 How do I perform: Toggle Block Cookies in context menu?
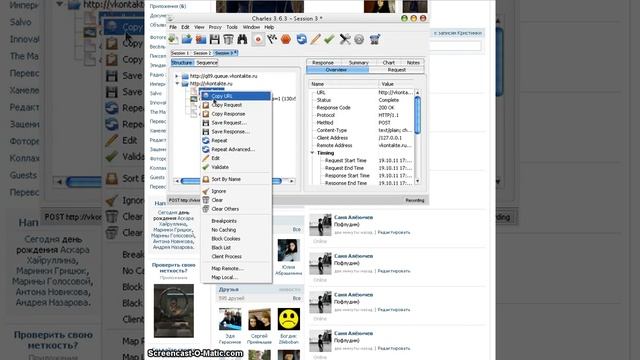pyautogui.click(x=236, y=239)
